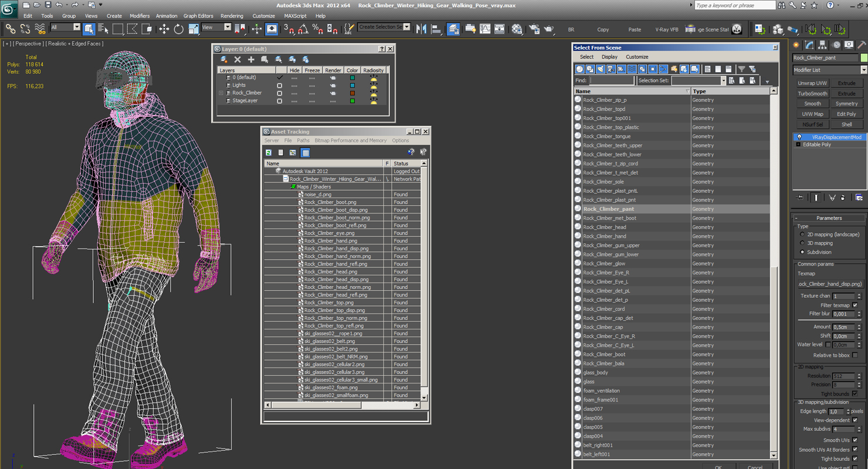This screenshot has height=469, width=868.
Task: Open the Material Editor icon
Action: point(517,29)
